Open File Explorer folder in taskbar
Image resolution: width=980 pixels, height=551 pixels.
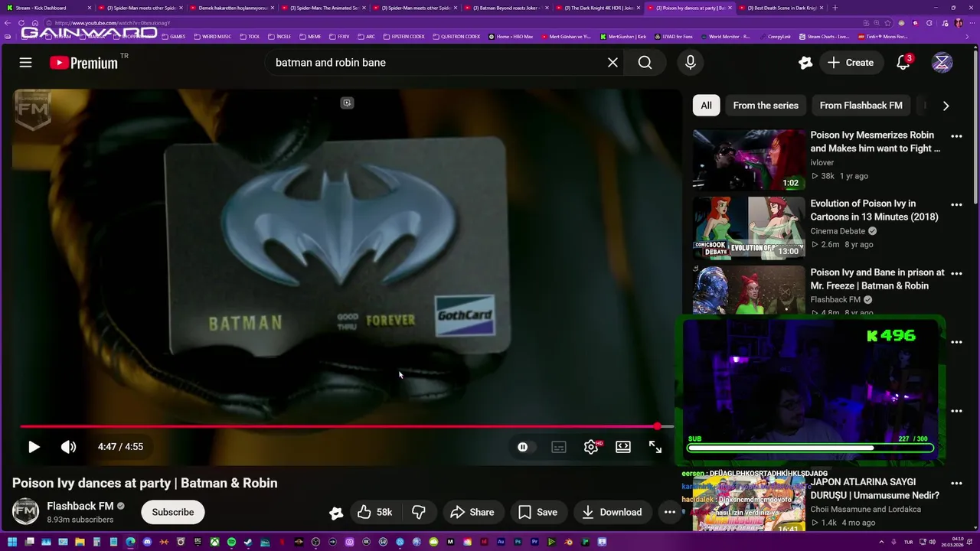click(x=80, y=542)
